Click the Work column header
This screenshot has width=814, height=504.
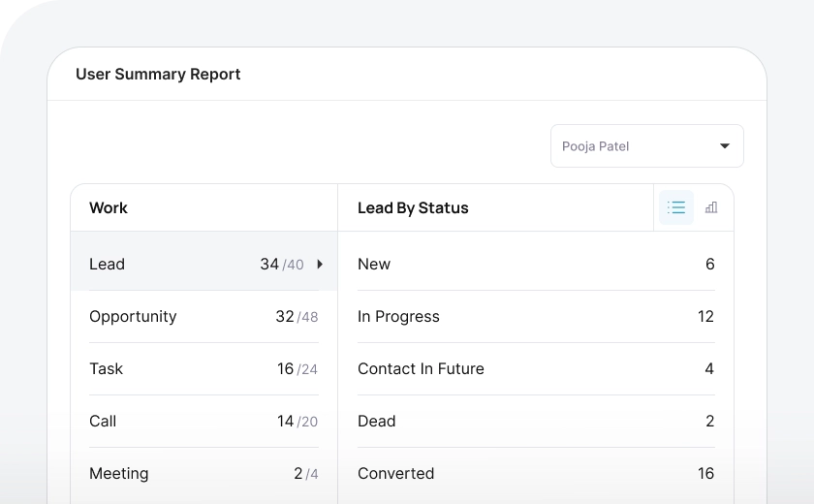click(x=109, y=207)
